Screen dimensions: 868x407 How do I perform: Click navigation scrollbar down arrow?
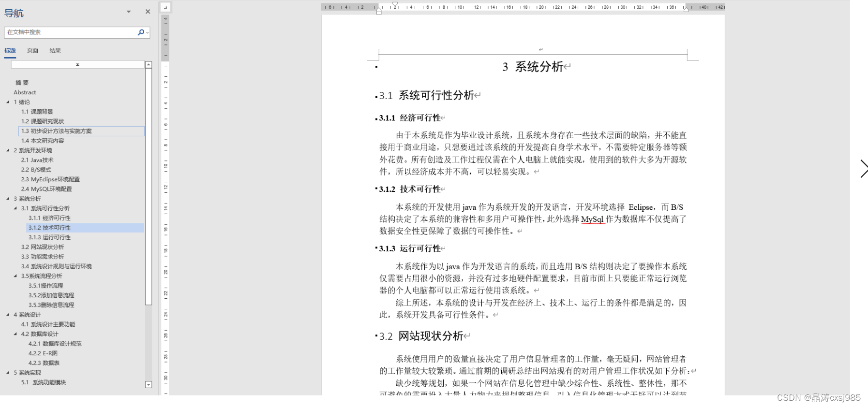click(x=149, y=385)
